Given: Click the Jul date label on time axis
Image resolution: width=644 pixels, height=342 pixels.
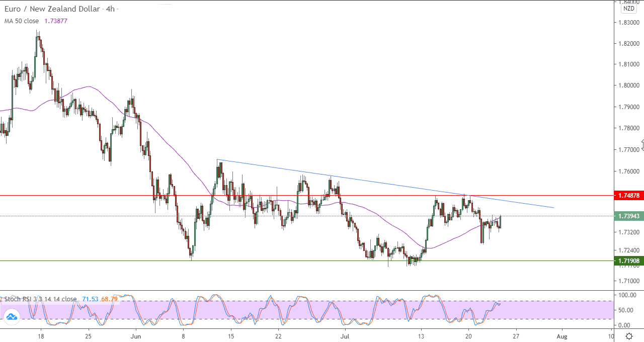Looking at the screenshot, I should [345, 335].
